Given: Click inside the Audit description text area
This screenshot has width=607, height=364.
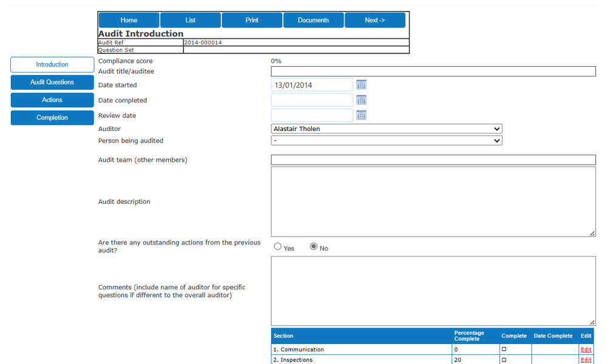Looking at the screenshot, I should click(432, 201).
